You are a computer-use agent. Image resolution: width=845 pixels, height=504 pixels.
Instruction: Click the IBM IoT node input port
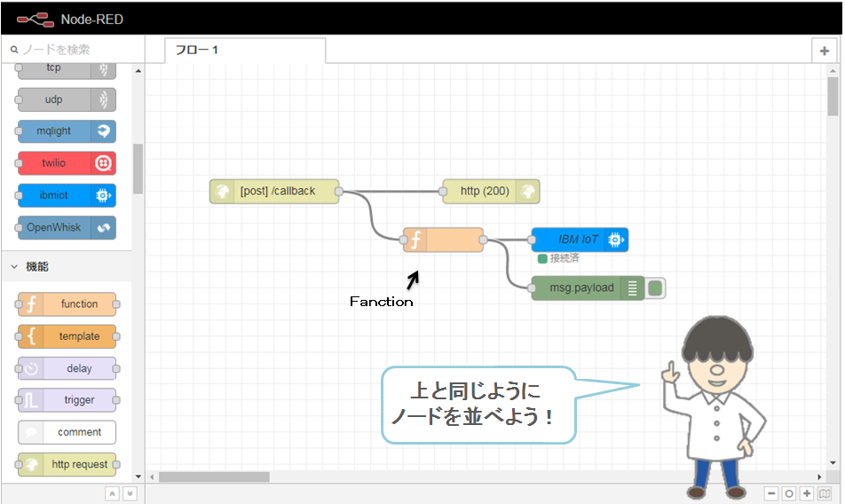[532, 240]
